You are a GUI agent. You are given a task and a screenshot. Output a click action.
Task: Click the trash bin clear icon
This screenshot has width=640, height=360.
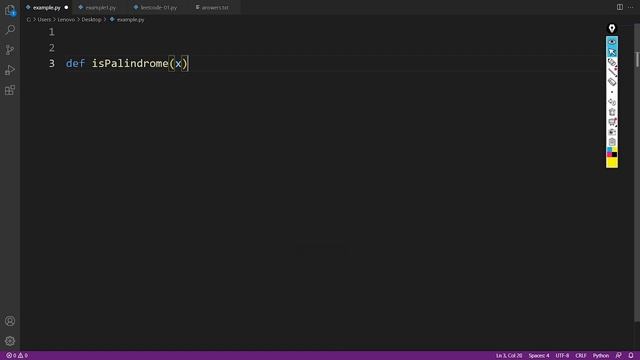point(612,112)
